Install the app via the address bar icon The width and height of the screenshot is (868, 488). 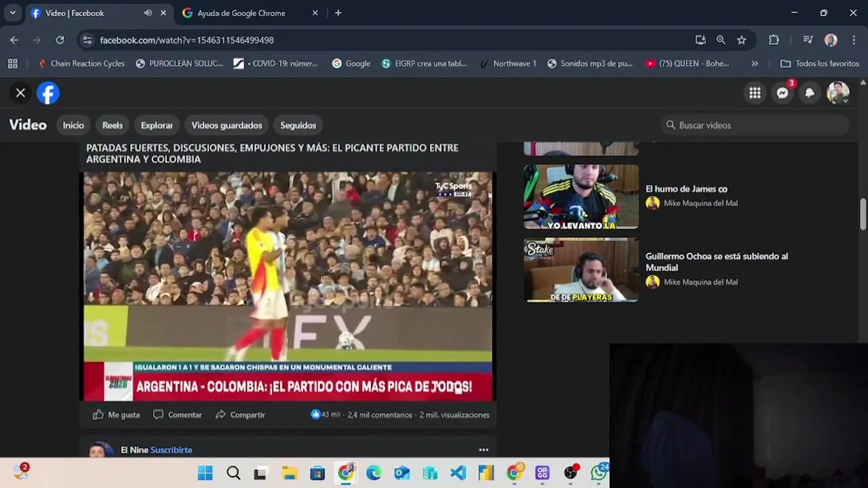tap(701, 40)
